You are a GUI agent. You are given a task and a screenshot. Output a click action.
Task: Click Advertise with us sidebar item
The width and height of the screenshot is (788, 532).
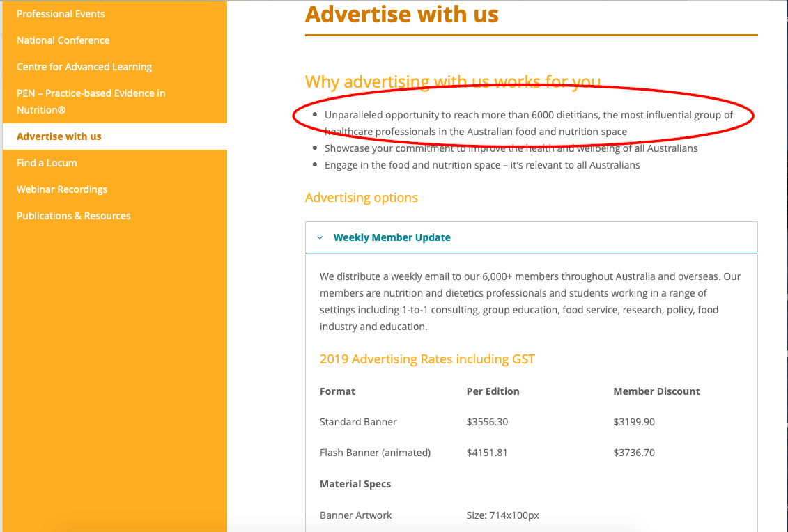coord(59,136)
